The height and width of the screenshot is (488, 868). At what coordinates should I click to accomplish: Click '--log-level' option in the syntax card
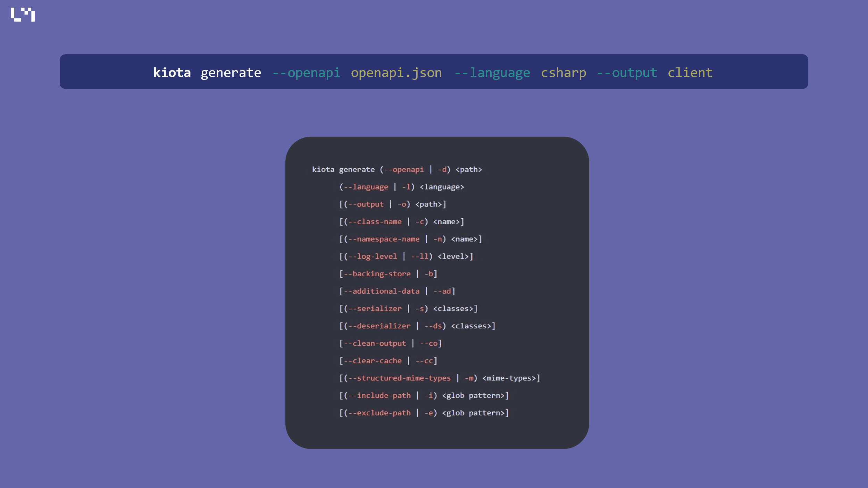click(373, 256)
